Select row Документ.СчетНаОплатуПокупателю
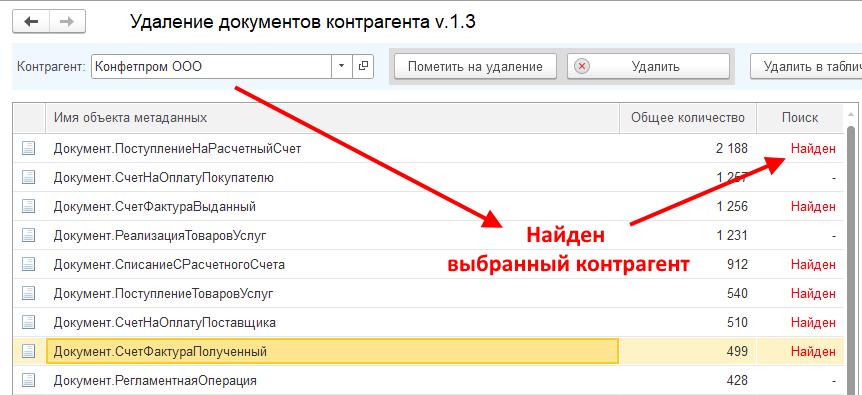This screenshot has height=395, width=862. coord(428,177)
